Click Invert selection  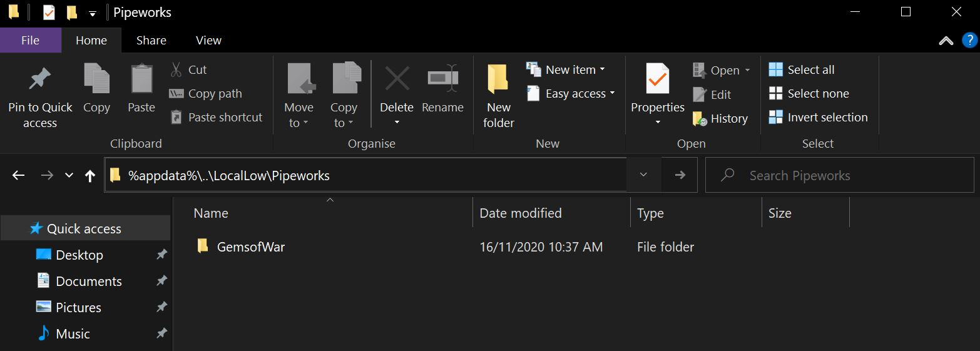(x=819, y=117)
